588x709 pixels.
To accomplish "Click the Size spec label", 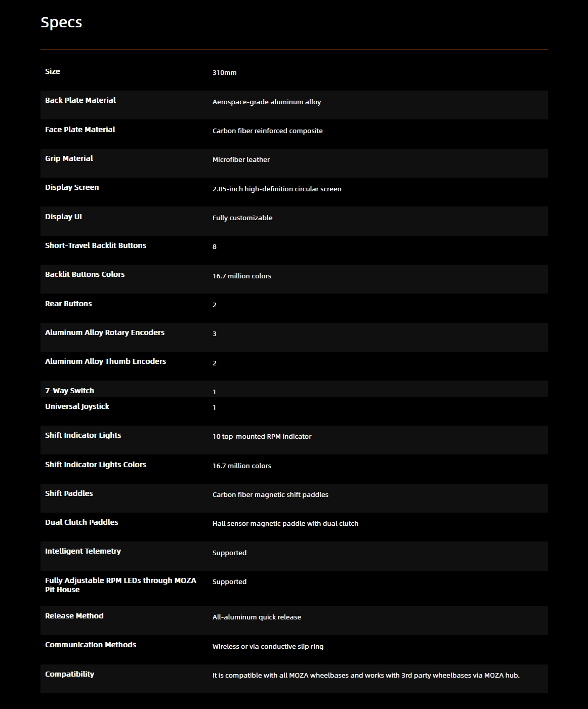I will (x=53, y=71).
